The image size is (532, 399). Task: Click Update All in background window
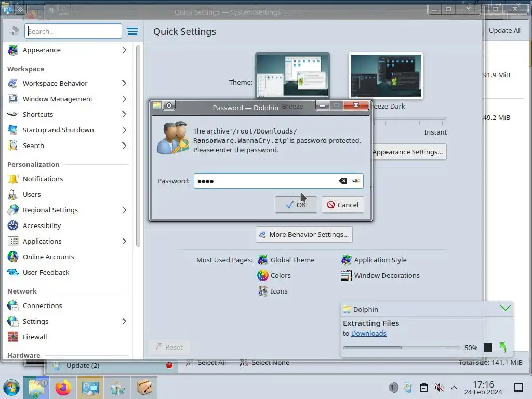point(505,30)
